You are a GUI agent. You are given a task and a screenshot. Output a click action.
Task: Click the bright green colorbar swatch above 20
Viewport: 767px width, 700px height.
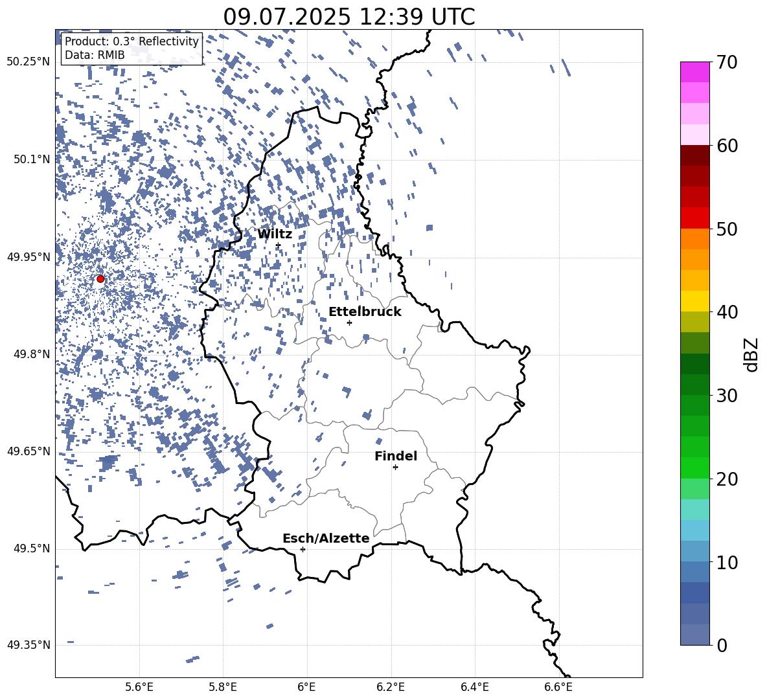(x=695, y=468)
